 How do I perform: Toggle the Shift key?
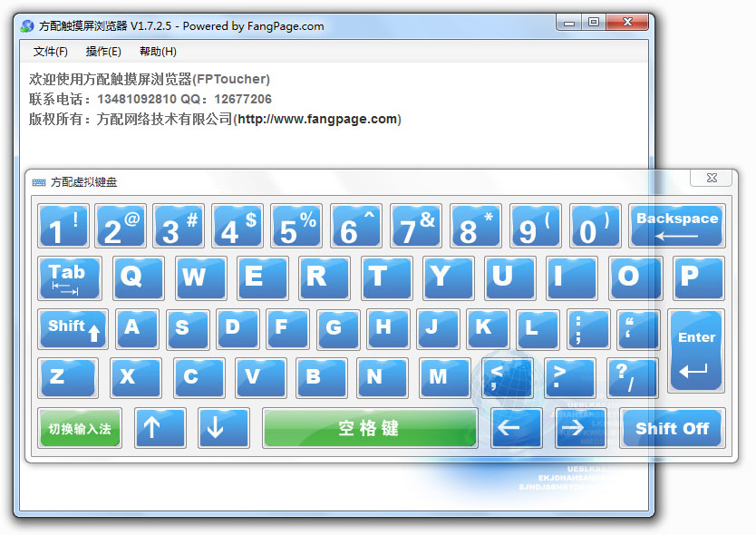coord(73,329)
